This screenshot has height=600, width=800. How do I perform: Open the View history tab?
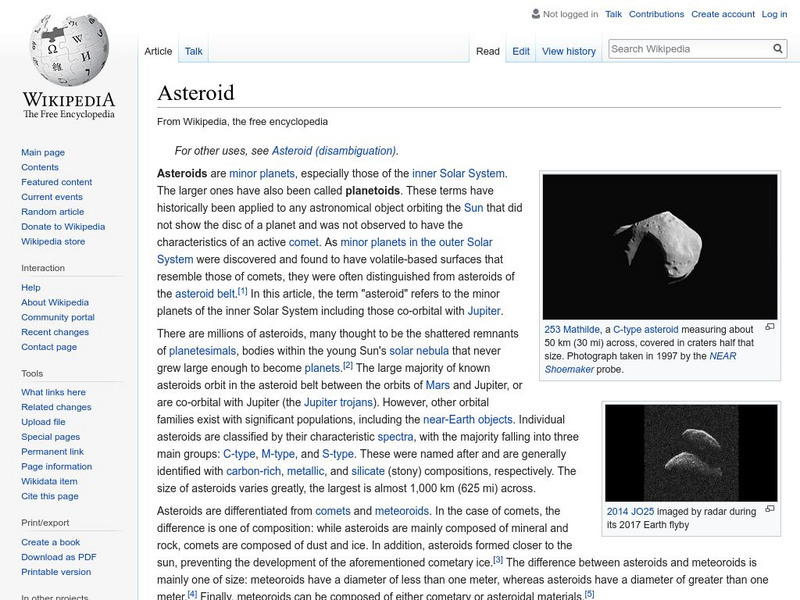(x=569, y=51)
